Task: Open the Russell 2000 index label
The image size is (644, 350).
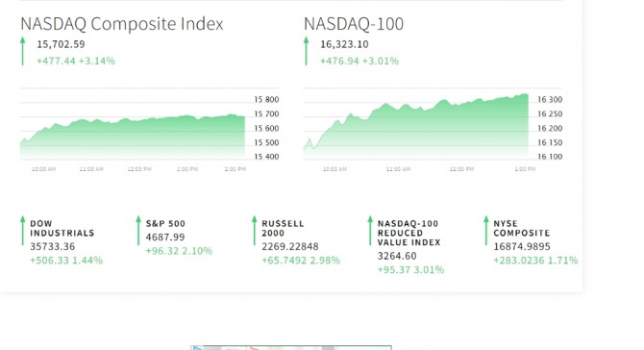Action: point(283,229)
